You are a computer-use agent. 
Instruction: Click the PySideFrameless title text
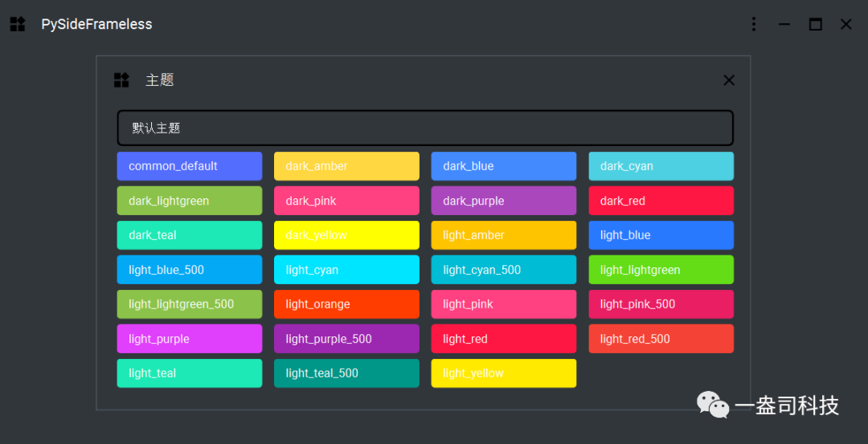[x=97, y=24]
